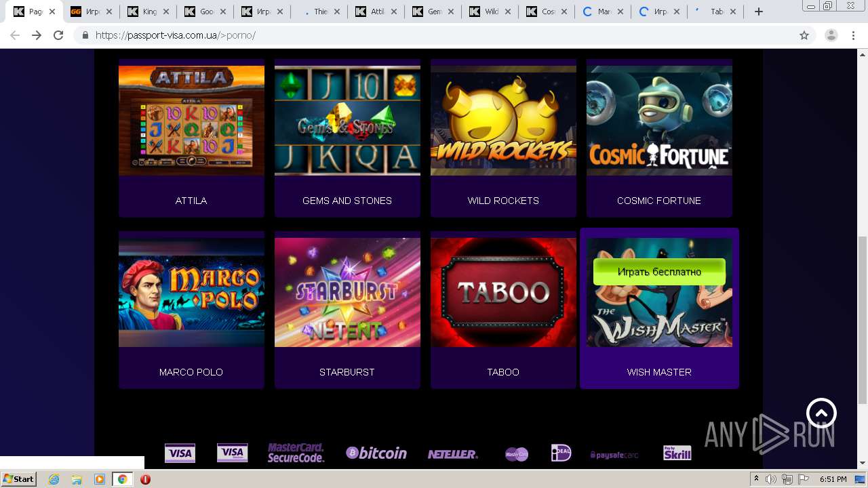This screenshot has width=868, height=488.
Task: Click the green 'Играть бесплатно' button
Action: 659,272
